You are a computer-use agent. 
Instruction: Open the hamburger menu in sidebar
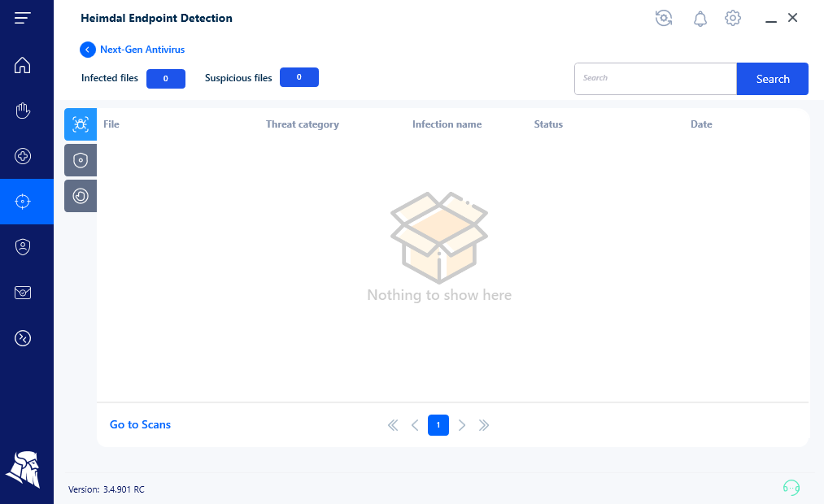click(23, 19)
